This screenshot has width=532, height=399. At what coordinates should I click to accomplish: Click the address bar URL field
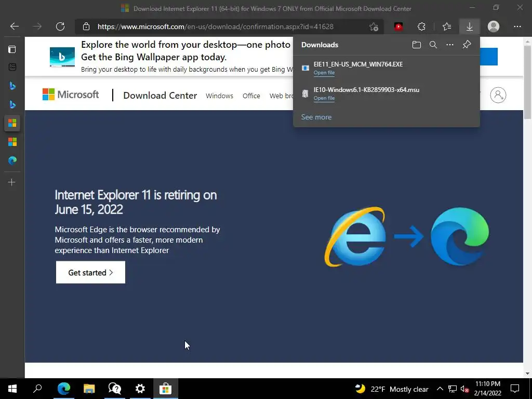[x=229, y=26]
